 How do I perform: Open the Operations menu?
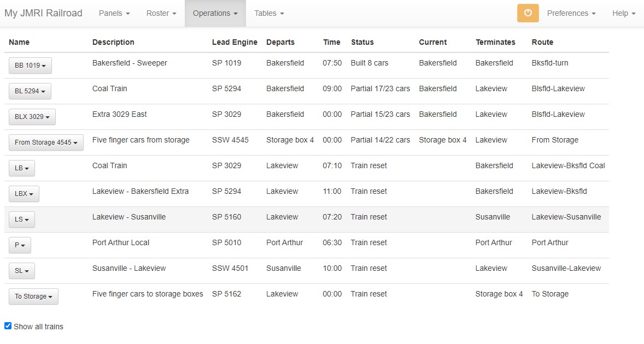(x=215, y=13)
